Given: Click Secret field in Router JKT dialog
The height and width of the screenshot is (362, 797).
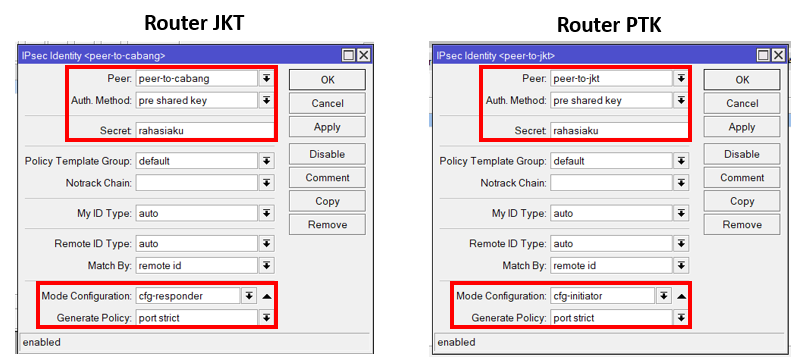Looking at the screenshot, I should (x=204, y=131).
